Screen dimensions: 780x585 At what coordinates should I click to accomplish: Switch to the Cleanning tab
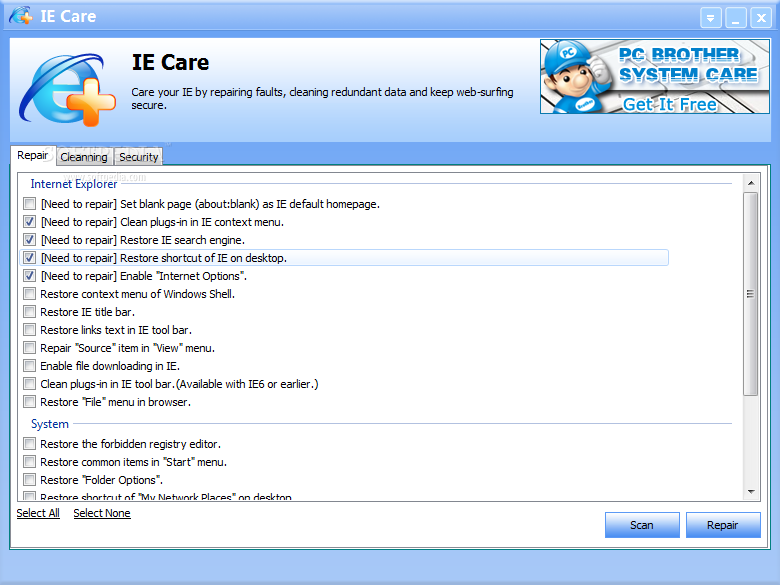click(84, 157)
